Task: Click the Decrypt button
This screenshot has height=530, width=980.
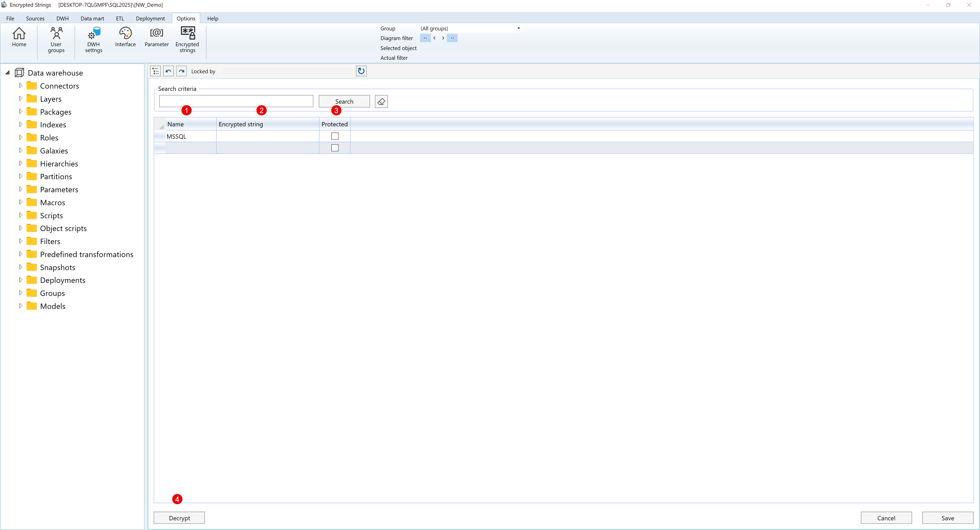Action: tap(179, 518)
